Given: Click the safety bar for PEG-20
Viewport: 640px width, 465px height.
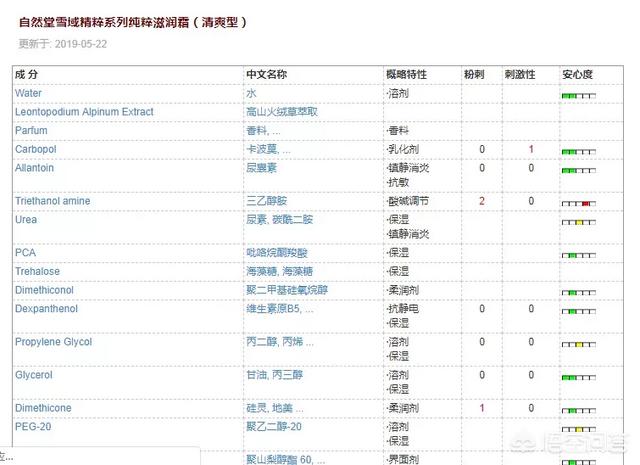Looking at the screenshot, I should click(579, 429).
